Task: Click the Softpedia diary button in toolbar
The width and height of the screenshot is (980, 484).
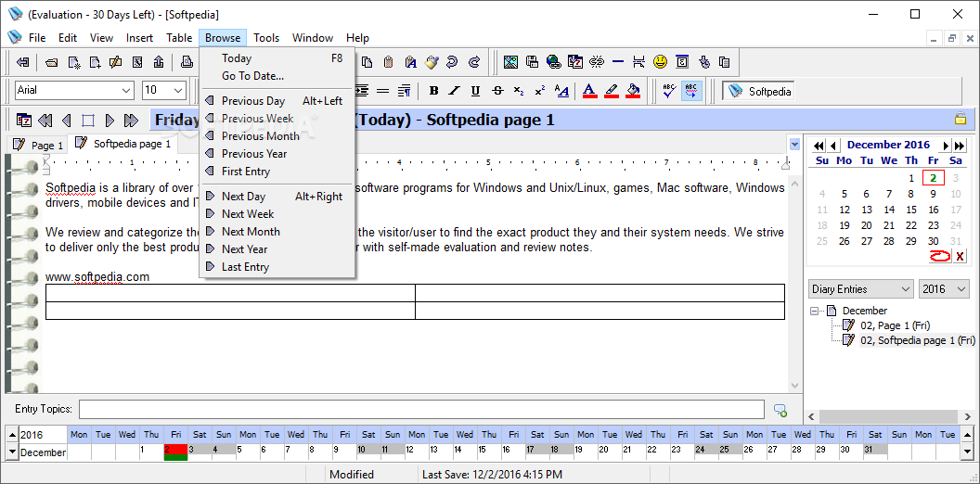Action: (759, 91)
